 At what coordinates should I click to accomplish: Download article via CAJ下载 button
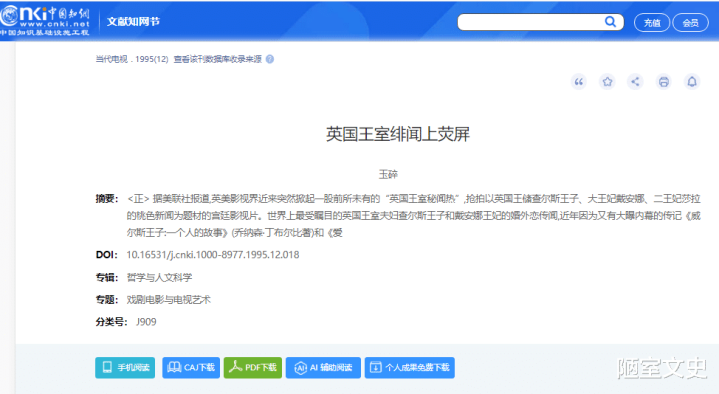pyautogui.click(x=191, y=367)
